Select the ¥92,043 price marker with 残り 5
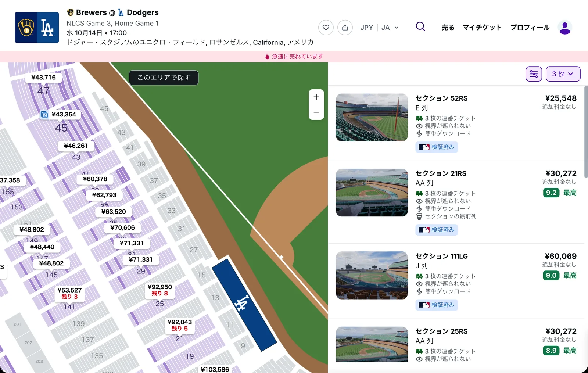 180,325
